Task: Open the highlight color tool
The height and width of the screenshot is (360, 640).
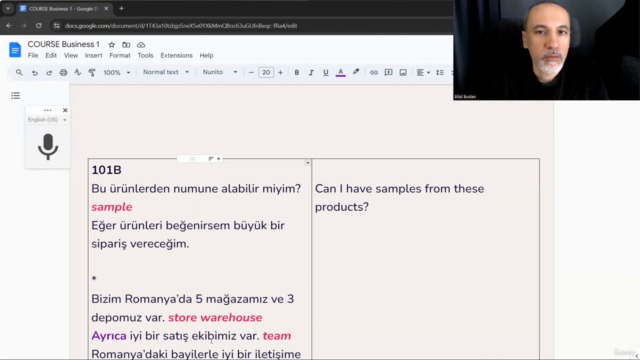Action: click(356, 72)
